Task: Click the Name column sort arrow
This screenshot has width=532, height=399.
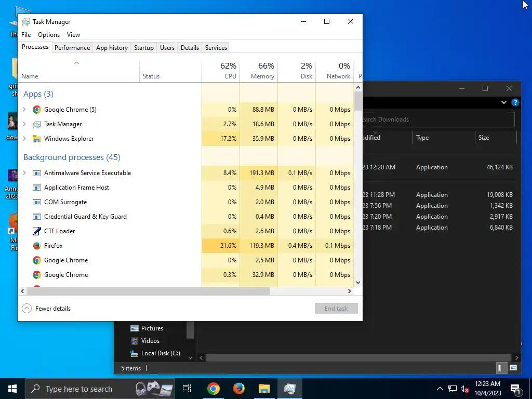Action: (x=77, y=63)
